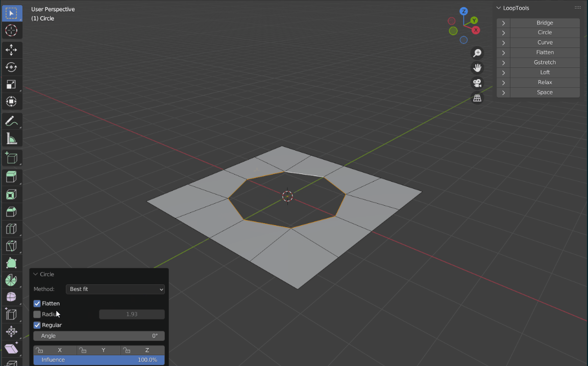The width and height of the screenshot is (588, 366).
Task: Activate the Knife tool
Action: (12, 246)
